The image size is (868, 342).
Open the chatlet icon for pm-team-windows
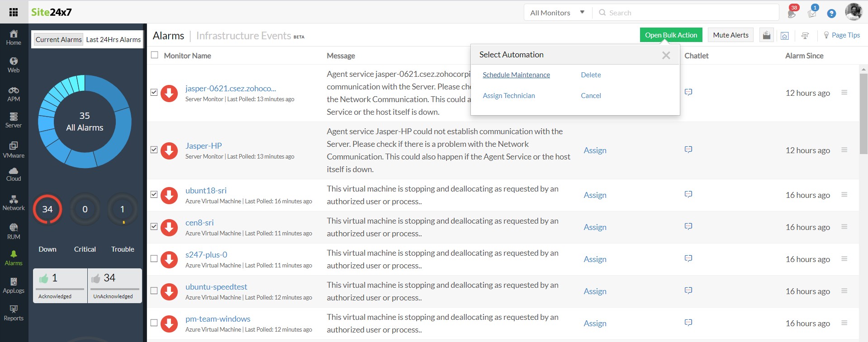688,323
